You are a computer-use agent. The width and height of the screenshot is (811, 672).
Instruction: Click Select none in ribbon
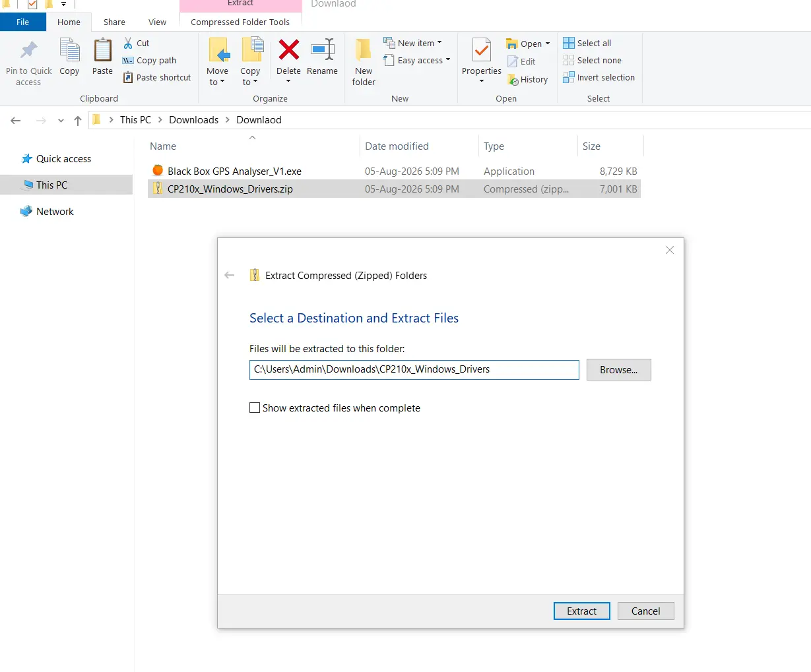tap(593, 60)
